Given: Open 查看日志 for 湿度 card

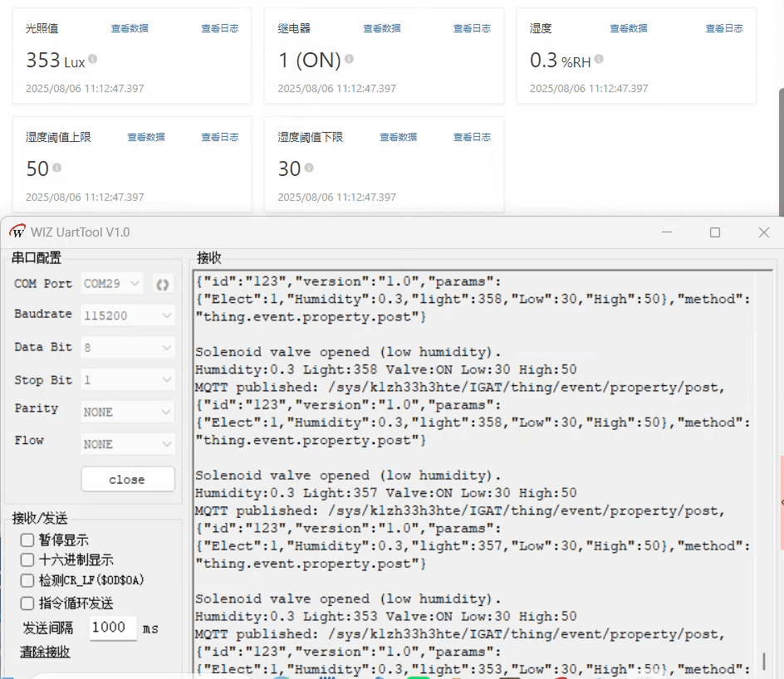Looking at the screenshot, I should click(724, 28).
